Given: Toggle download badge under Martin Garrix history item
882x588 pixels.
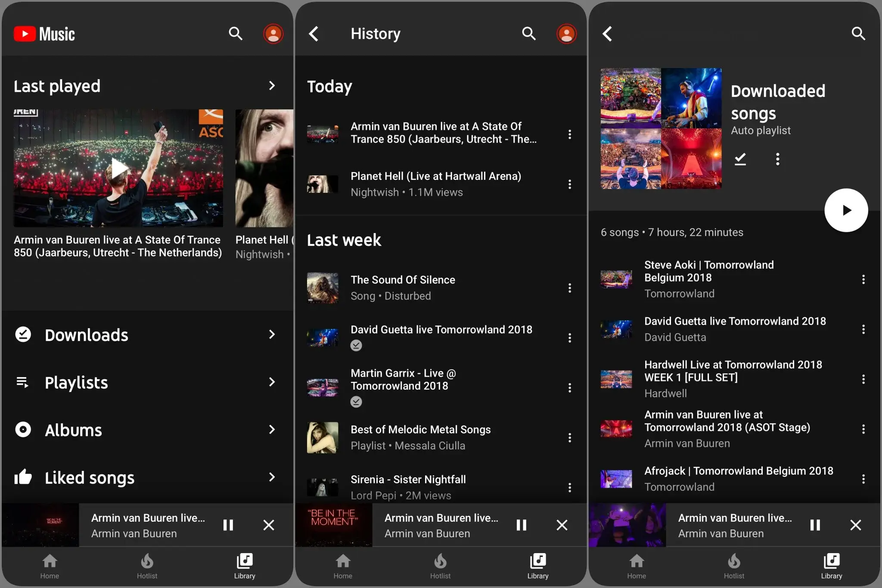Looking at the screenshot, I should 356,402.
